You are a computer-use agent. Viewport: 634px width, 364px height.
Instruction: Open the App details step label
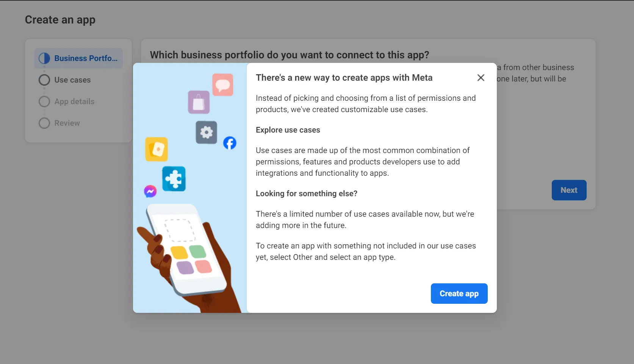point(74,102)
